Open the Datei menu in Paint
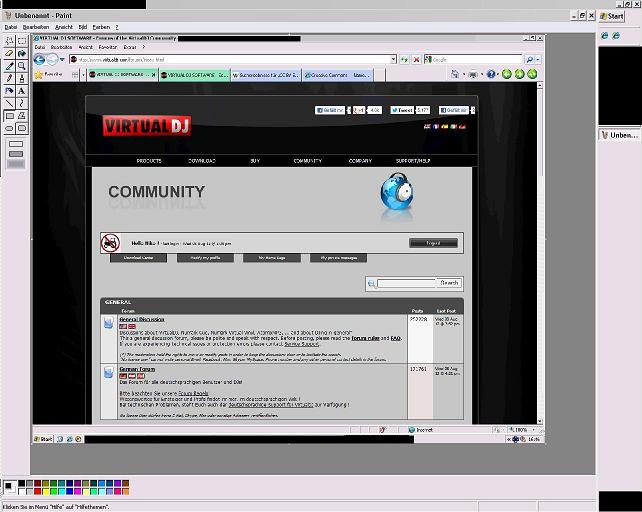 (11, 27)
